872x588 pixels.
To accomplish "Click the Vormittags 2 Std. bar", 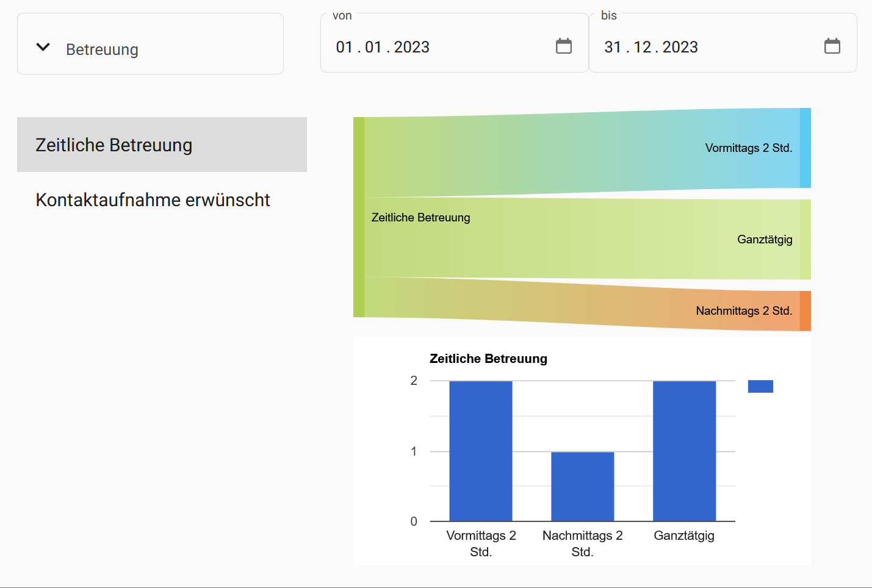I will tap(481, 451).
